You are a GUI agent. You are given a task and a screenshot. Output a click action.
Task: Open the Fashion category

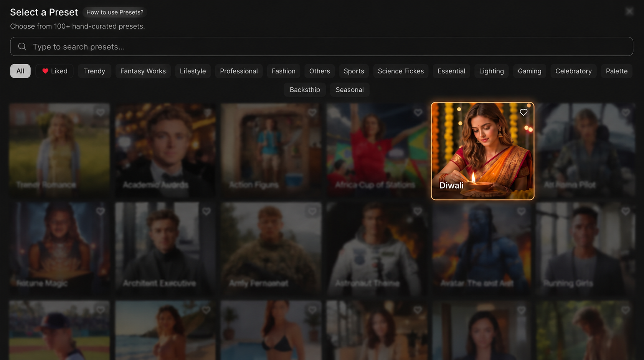tap(284, 71)
